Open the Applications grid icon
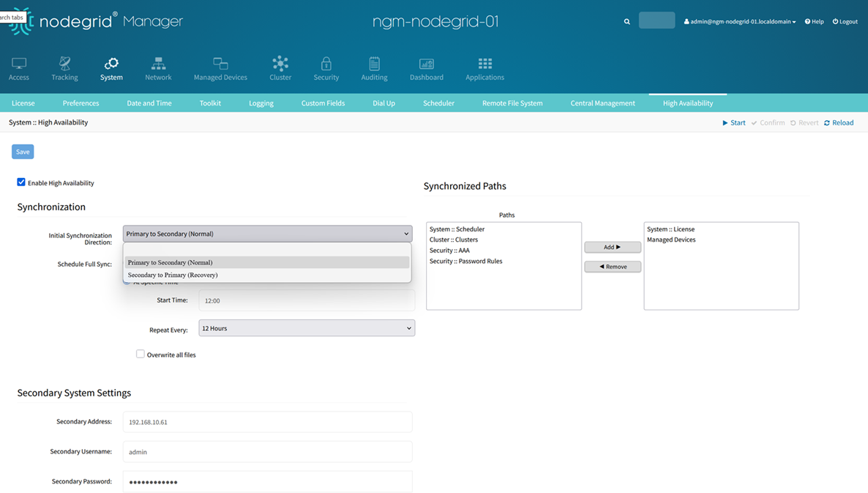 click(484, 64)
